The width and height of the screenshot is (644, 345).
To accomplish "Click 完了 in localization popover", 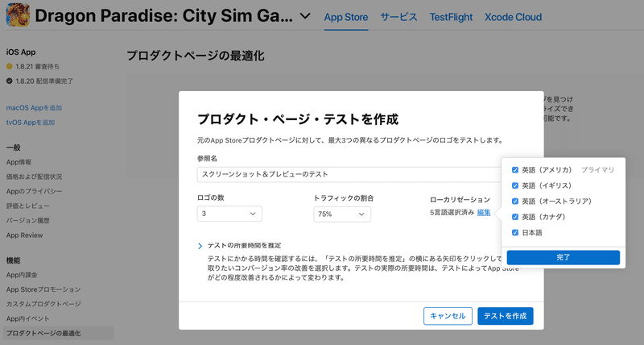I will coord(563,257).
